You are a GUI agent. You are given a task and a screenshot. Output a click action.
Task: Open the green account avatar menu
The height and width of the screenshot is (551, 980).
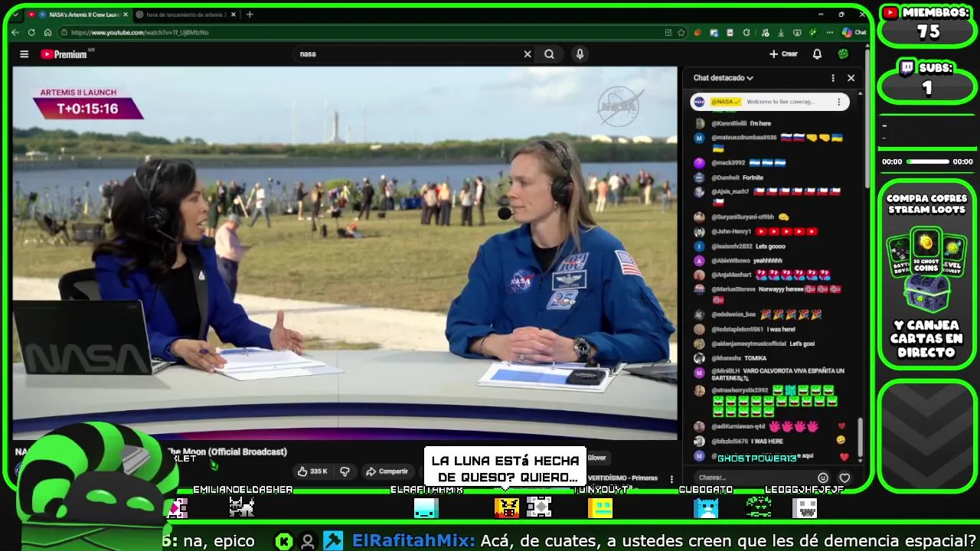843,54
